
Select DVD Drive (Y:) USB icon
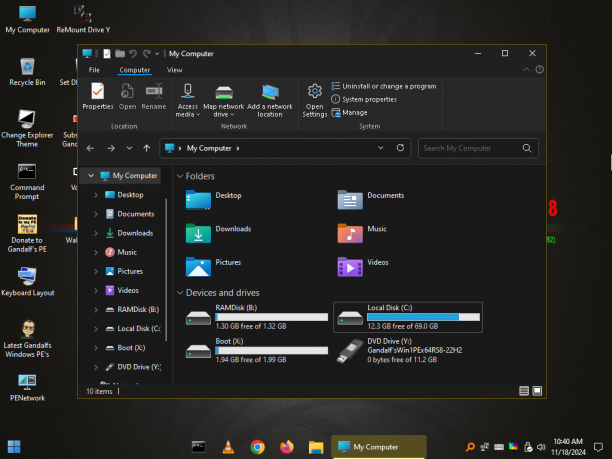350,350
